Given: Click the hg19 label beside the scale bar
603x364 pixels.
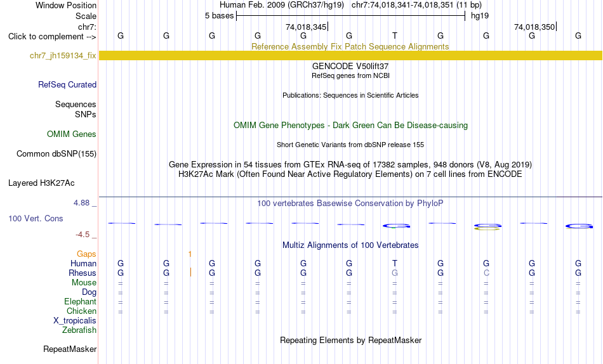Looking at the screenshot, I should click(x=480, y=16).
